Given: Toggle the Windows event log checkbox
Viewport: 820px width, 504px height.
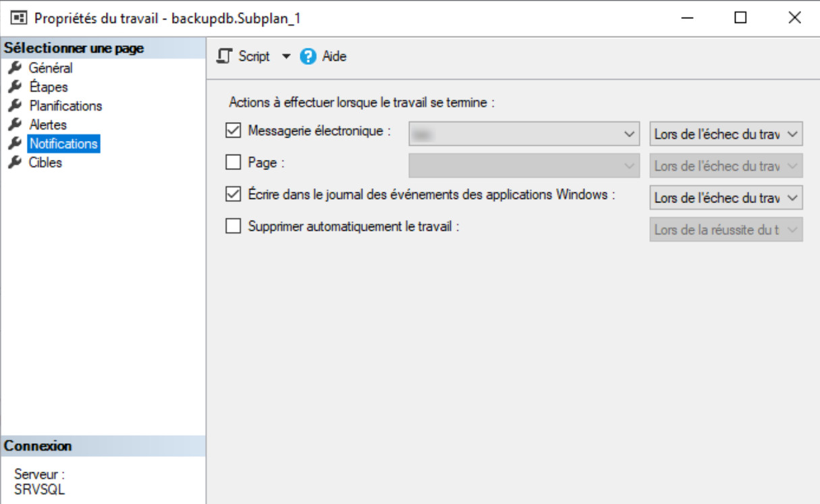Looking at the screenshot, I should coord(233,194).
